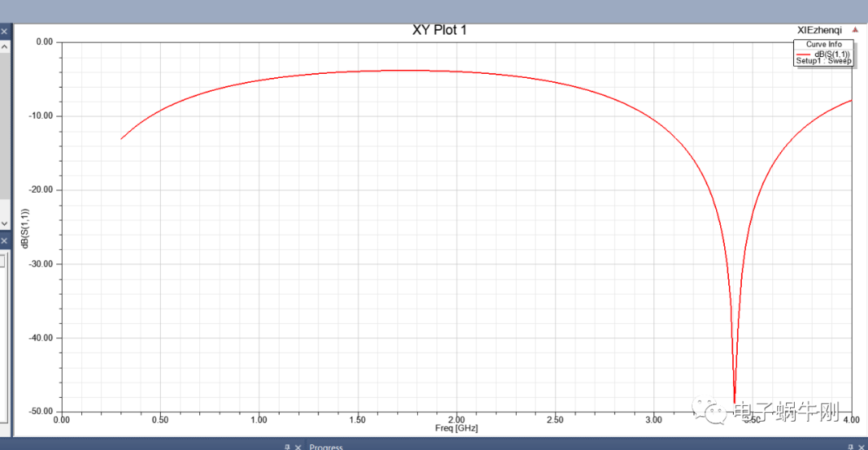Click the XIEzhenqi project name text

click(819, 29)
